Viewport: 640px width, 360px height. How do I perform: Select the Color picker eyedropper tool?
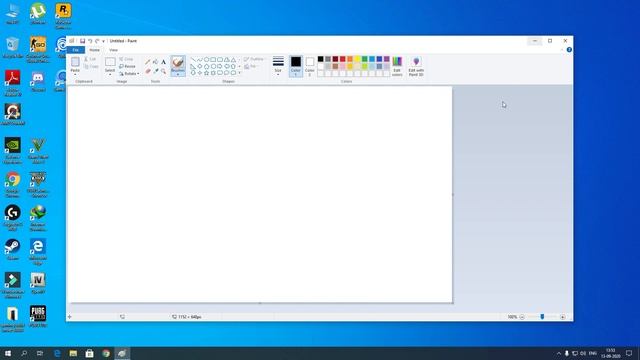pos(156,71)
